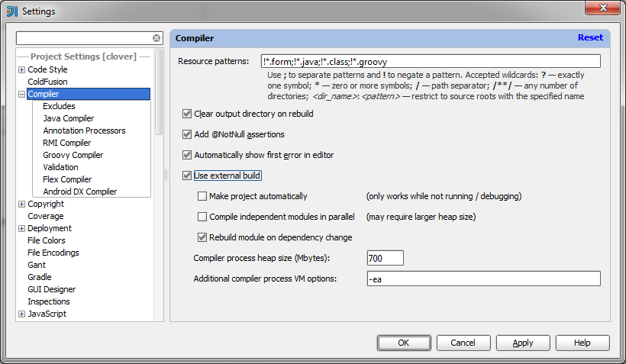Expand the Copyright settings node
The image size is (626, 364).
(x=21, y=205)
